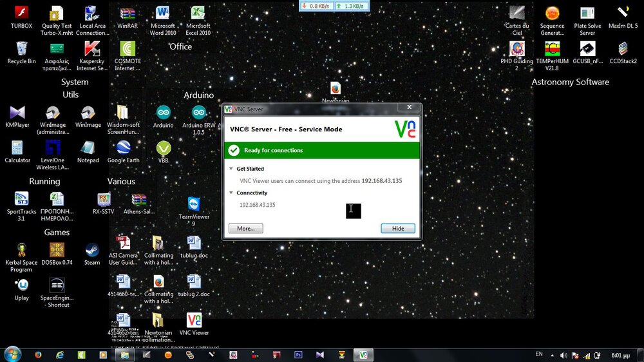The height and width of the screenshot is (362, 644).
Task: Open the KMPlayer desktop icon
Action: (17, 113)
